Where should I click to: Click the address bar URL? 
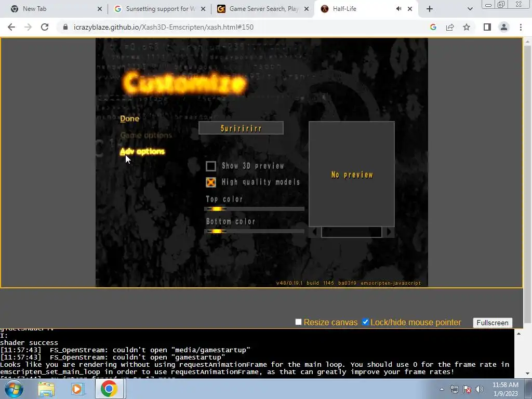pos(164,27)
